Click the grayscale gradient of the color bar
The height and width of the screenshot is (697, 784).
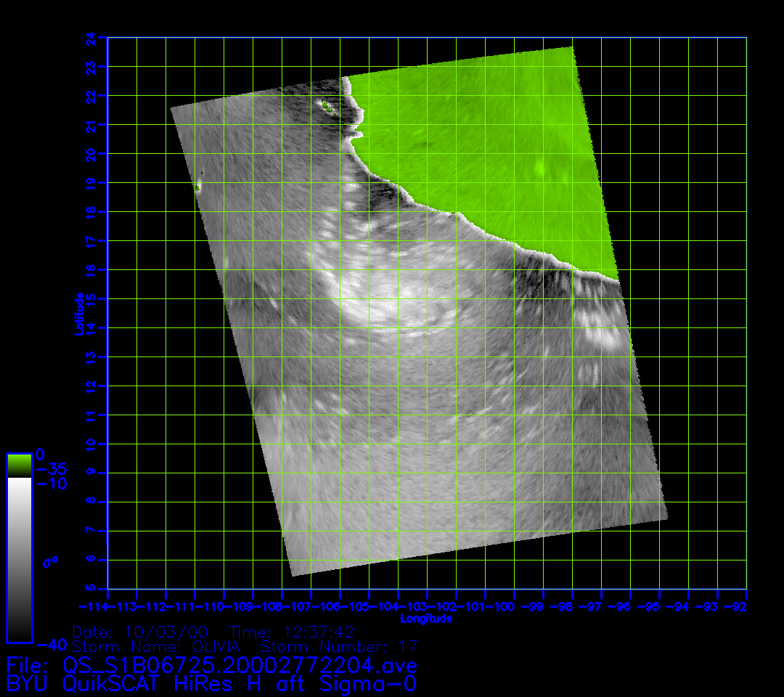click(19, 559)
